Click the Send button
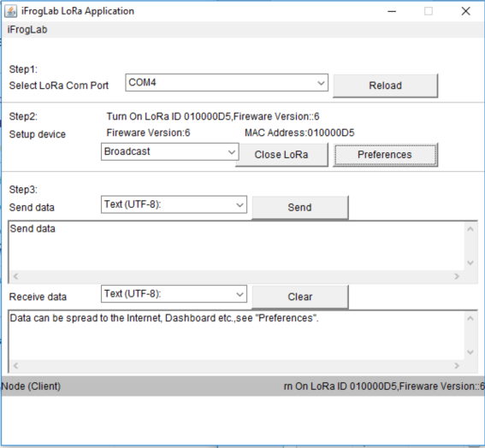 (299, 207)
